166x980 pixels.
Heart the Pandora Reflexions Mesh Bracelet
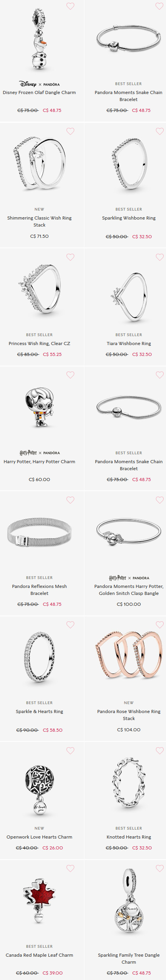(70, 500)
